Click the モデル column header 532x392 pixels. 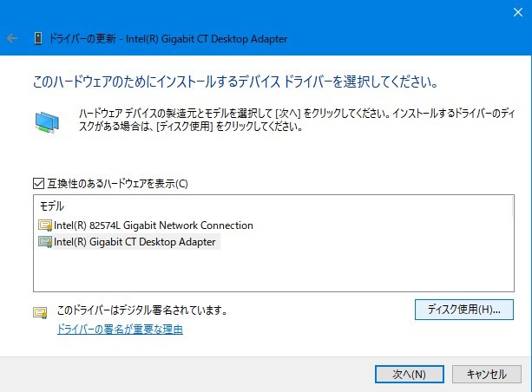[x=52, y=206]
